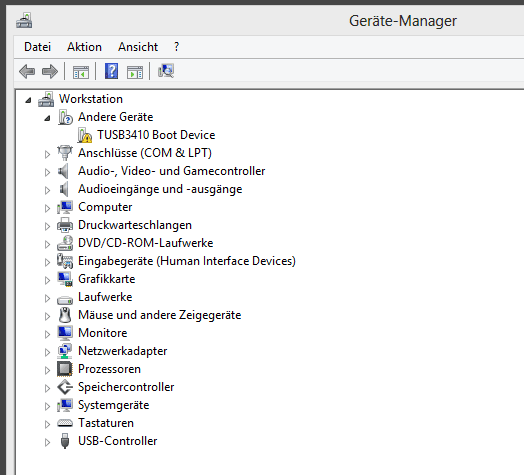Click the Geräte-Manager title bar icon
Image resolution: width=524 pixels, height=475 pixels.
coord(24,21)
